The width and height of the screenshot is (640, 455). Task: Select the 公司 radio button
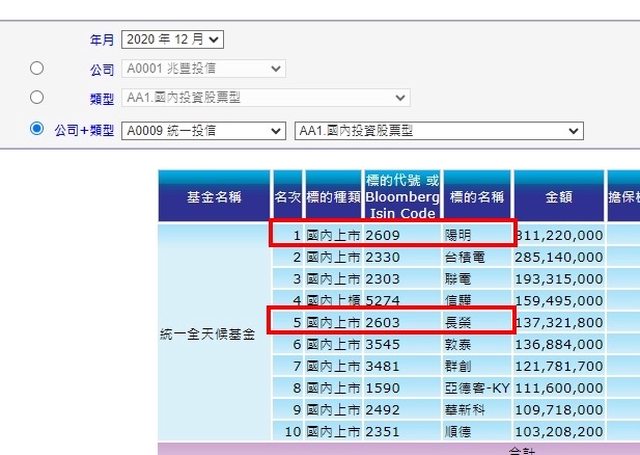pos(37,69)
